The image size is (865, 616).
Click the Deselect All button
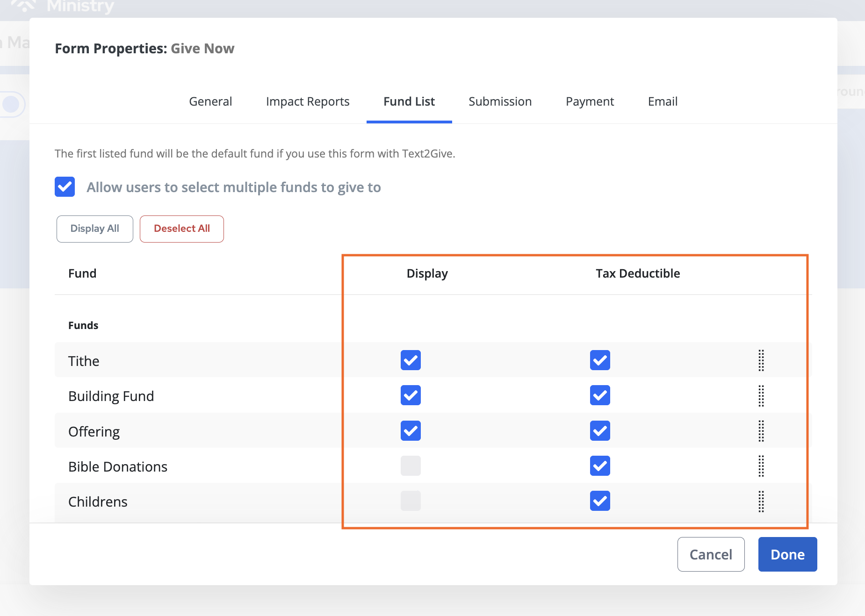point(182,229)
